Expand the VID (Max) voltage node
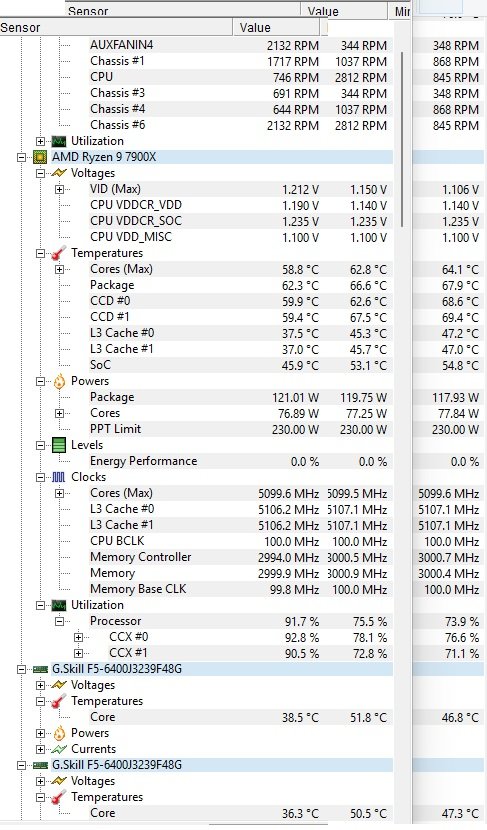Image resolution: width=487 pixels, height=830 pixels. click(x=60, y=190)
